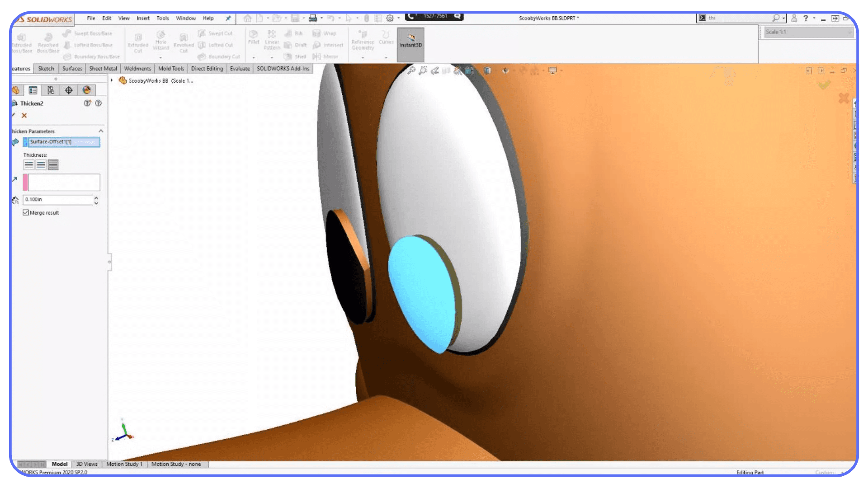Image resolution: width=868 pixels, height=488 pixels.
Task: Select the Shell feature icon
Action: (x=296, y=56)
